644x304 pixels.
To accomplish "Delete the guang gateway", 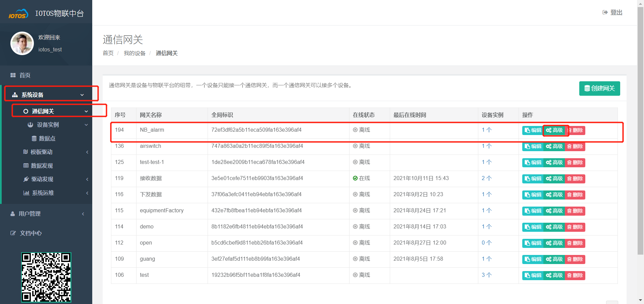I will point(575,259).
